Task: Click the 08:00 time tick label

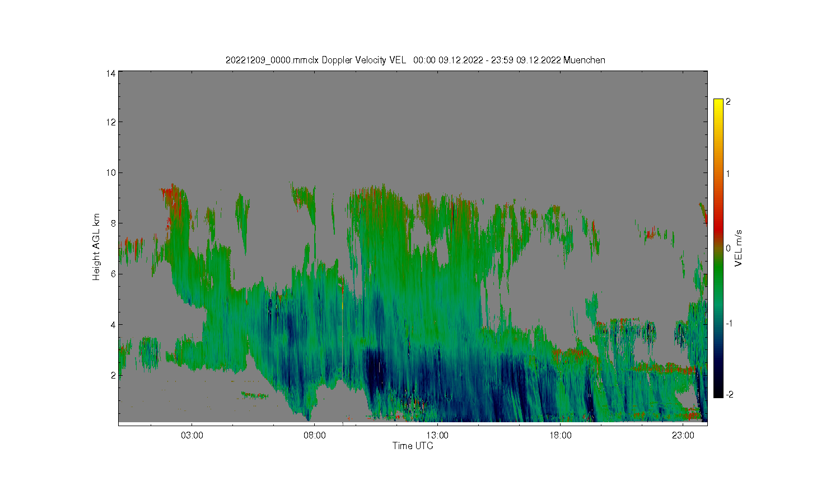Action: (x=315, y=435)
